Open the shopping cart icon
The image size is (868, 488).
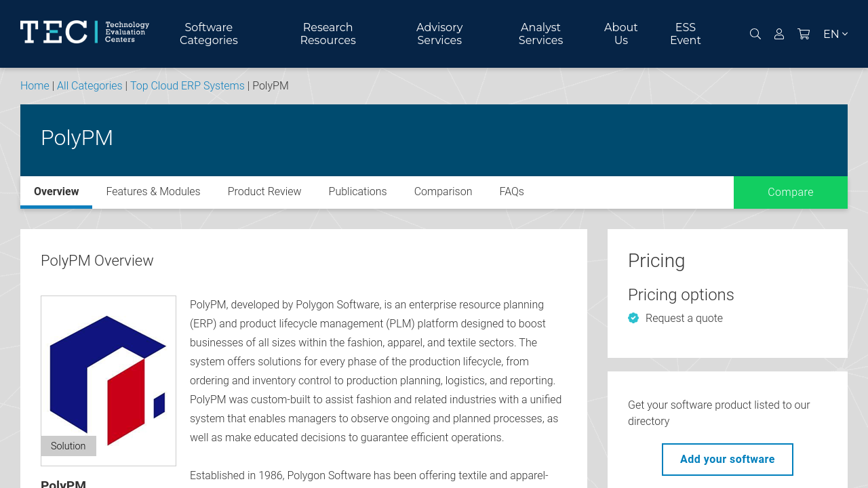[x=804, y=34]
